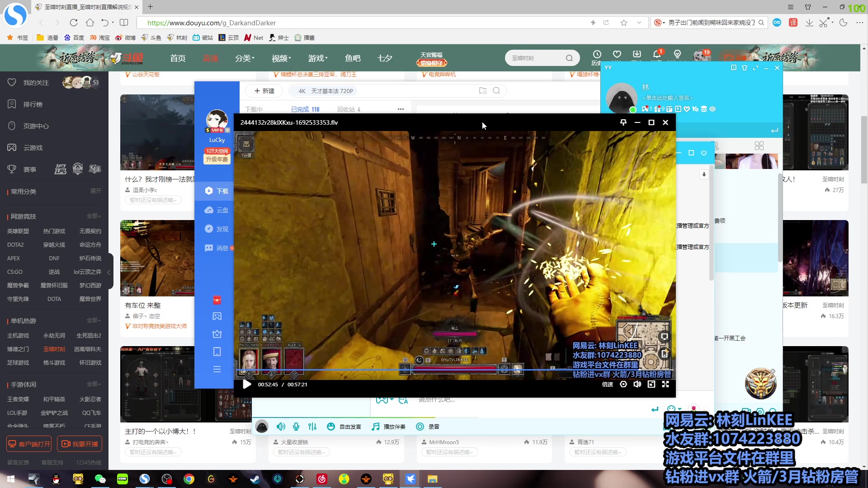
Task: Click the YY skin shirt icon
Action: 745,68
